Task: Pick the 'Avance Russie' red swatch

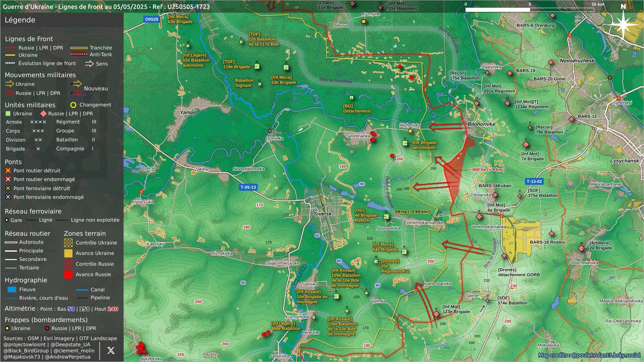Action: coord(68,275)
